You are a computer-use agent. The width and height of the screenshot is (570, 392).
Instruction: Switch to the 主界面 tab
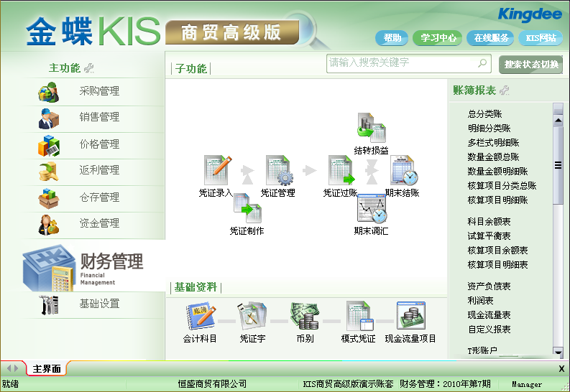[x=47, y=369]
